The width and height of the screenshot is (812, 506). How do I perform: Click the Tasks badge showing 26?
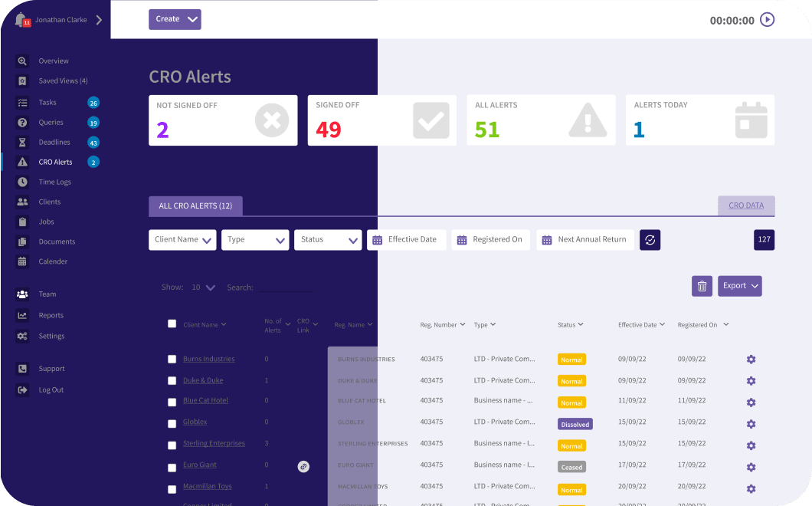[x=93, y=103]
